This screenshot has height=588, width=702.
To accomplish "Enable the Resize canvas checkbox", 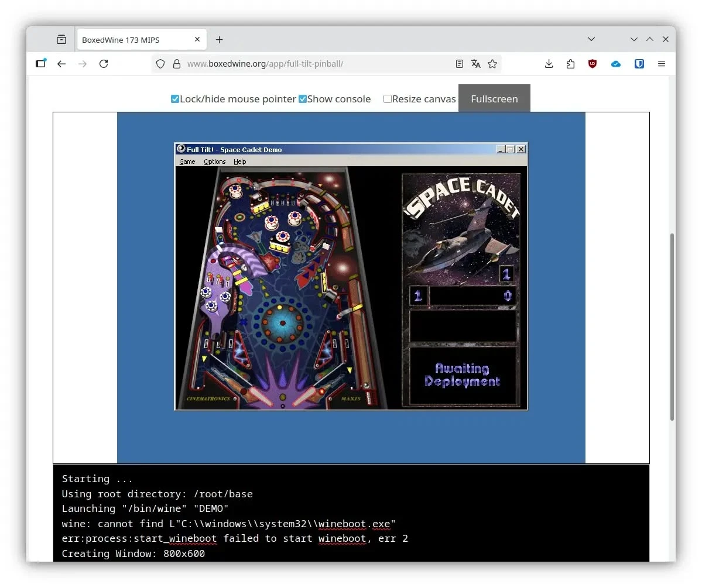I will [x=388, y=99].
